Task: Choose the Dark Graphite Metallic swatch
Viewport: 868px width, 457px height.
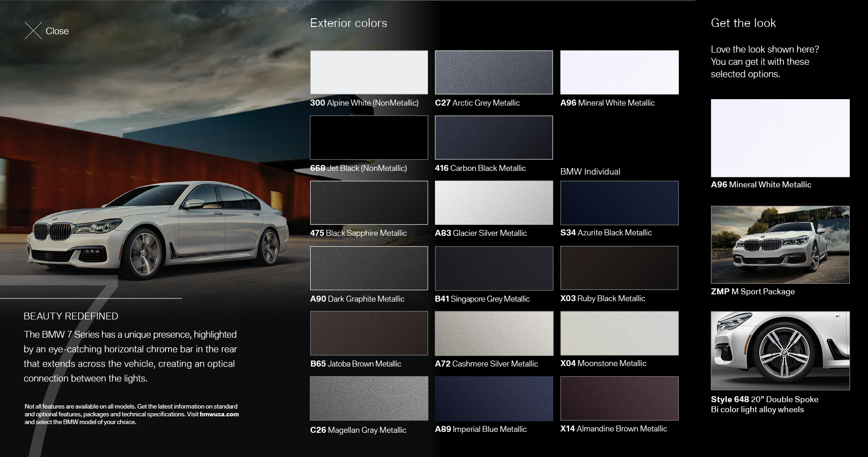Action: tap(369, 268)
